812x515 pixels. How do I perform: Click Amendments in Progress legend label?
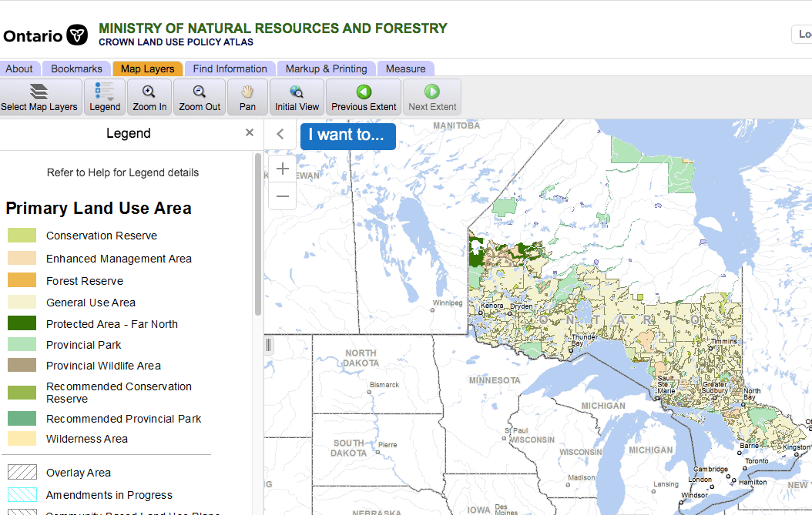pyautogui.click(x=109, y=495)
